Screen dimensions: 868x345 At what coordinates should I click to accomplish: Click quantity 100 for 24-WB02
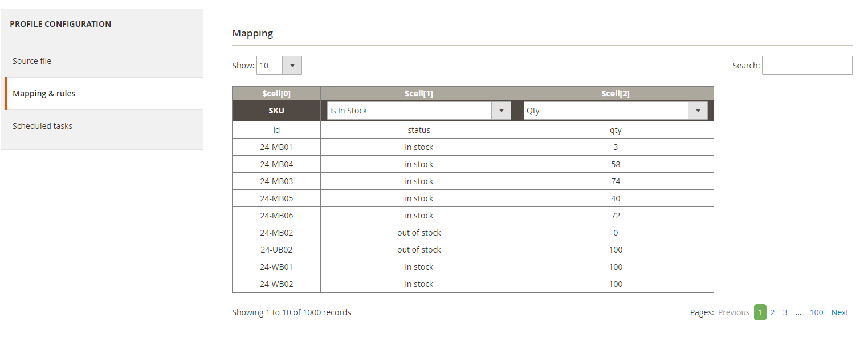point(616,284)
